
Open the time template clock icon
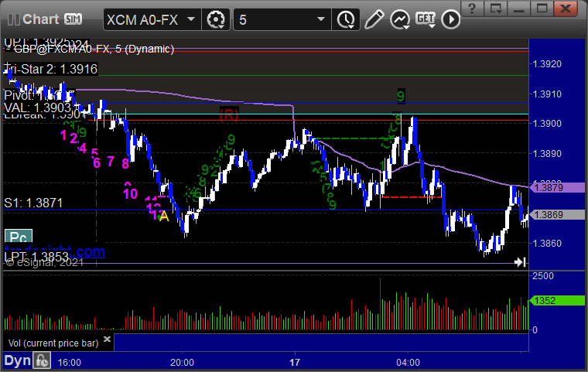pos(346,19)
